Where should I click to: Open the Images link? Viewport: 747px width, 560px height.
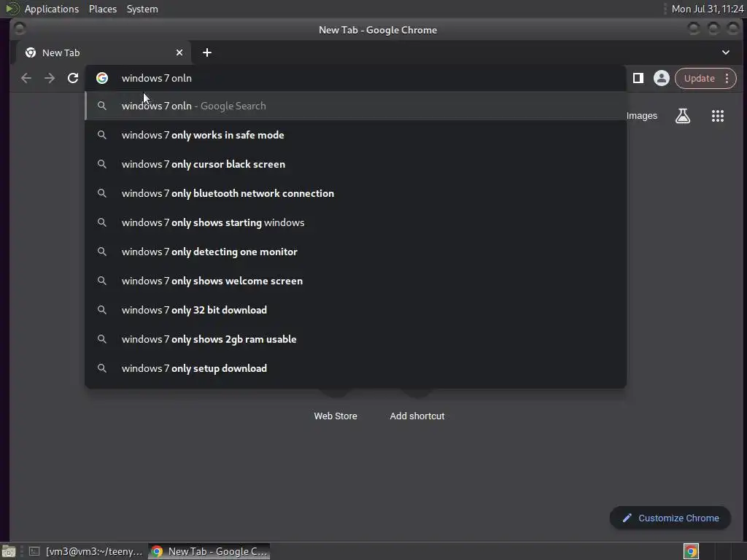642,116
